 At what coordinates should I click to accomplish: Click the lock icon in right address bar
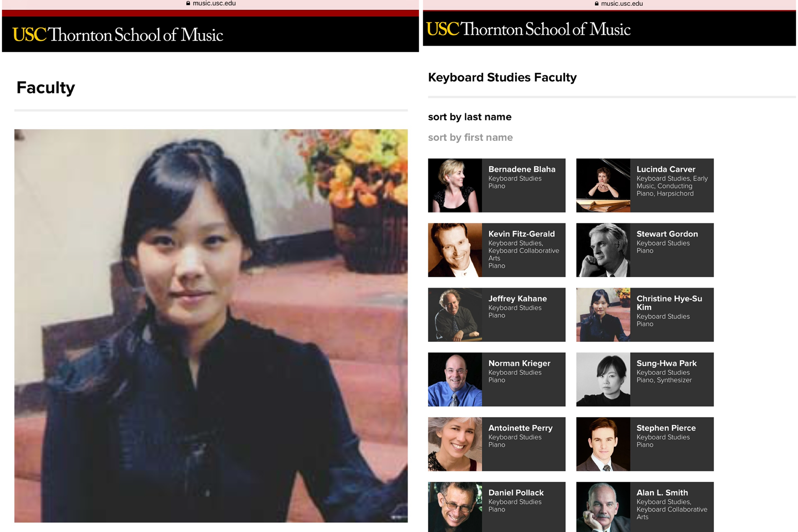[597, 4]
